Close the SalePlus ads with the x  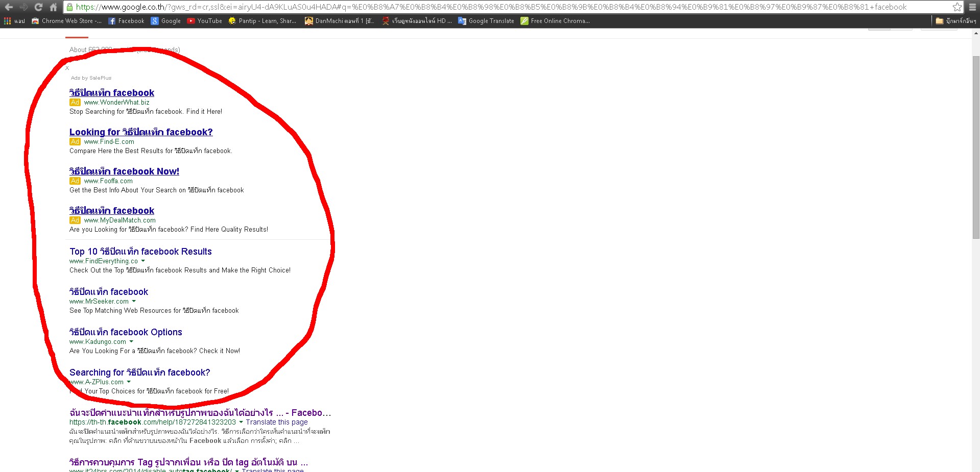67,68
